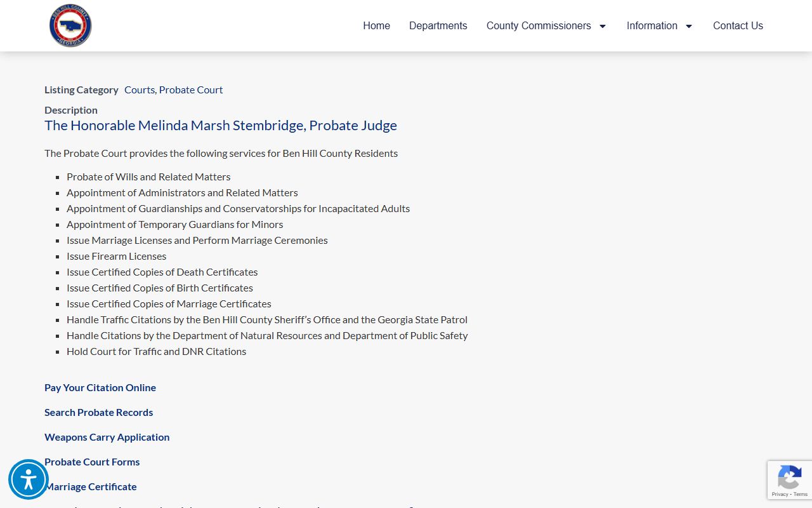Open the Probate Court Forms link
Viewport: 812px width, 508px height.
92,462
